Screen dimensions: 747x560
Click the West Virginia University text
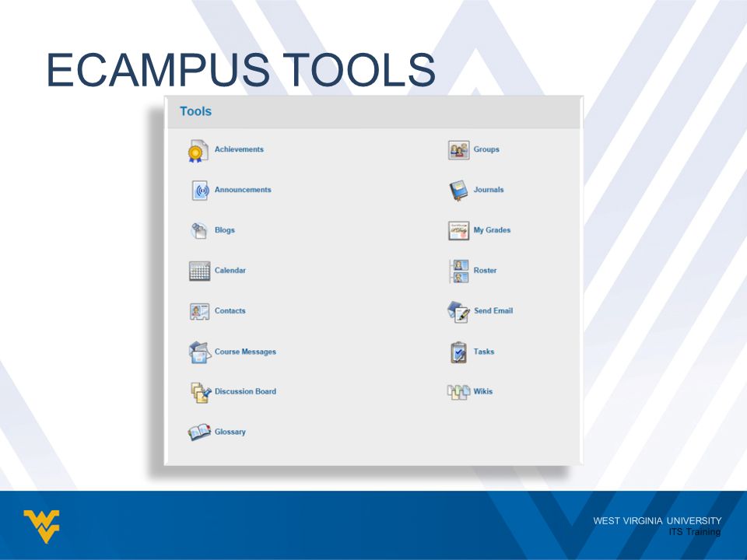[657, 521]
